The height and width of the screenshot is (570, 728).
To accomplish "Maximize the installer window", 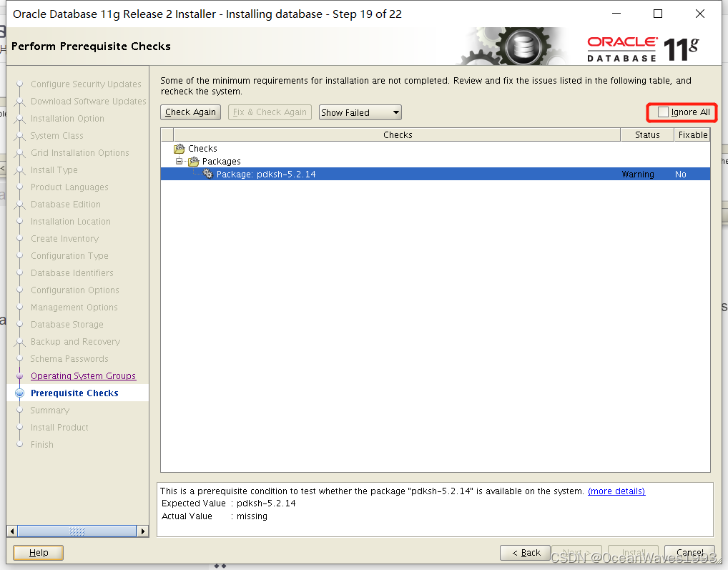I will [658, 14].
